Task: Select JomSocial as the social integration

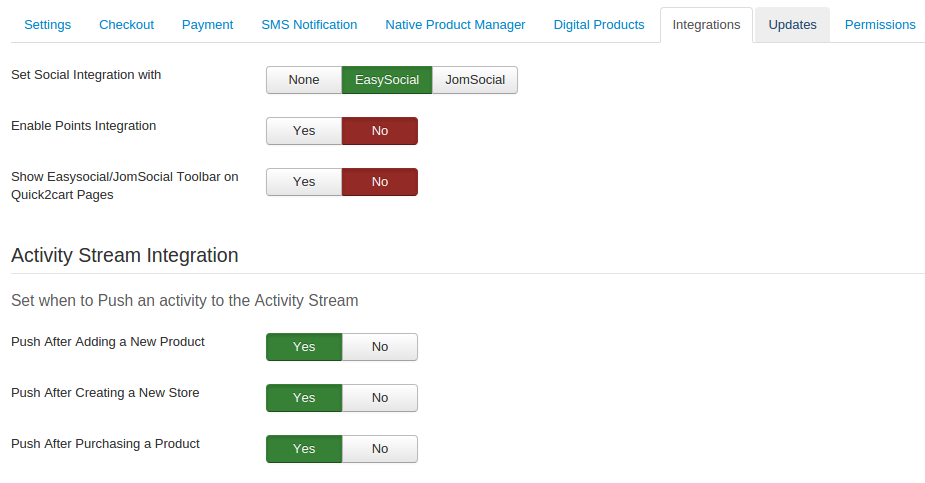Action: [x=475, y=80]
